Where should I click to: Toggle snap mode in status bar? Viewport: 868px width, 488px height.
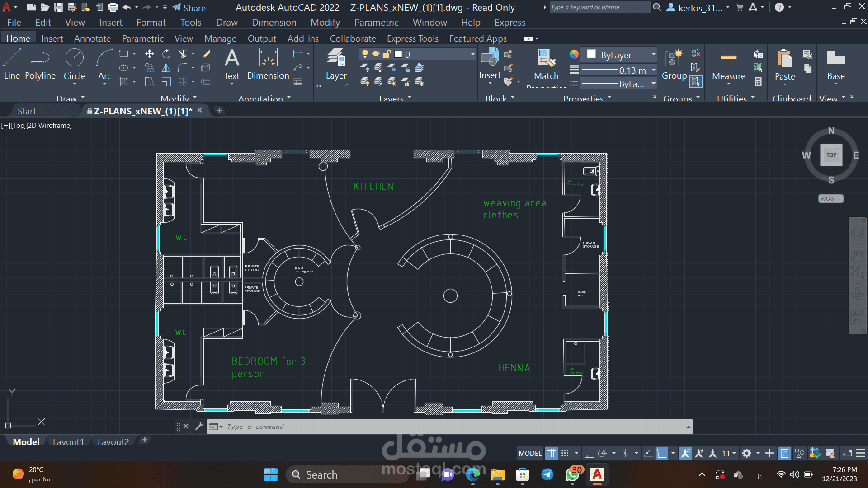pos(565,453)
